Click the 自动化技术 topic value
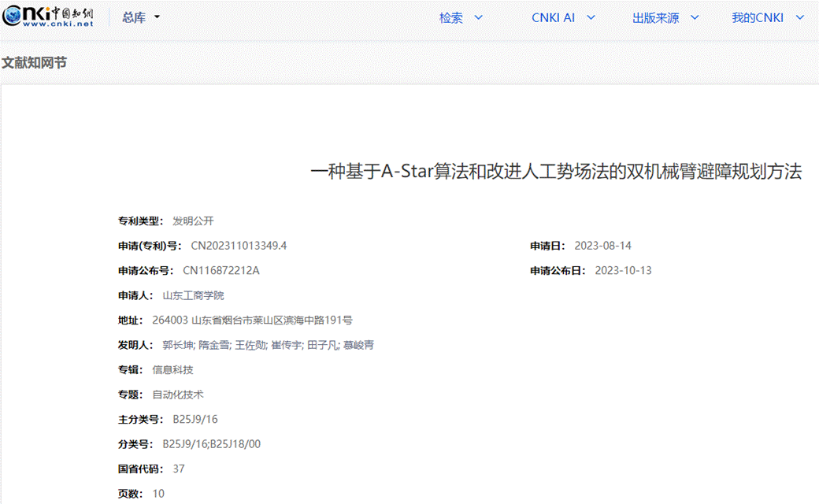The height and width of the screenshot is (504, 819). pyautogui.click(x=177, y=395)
